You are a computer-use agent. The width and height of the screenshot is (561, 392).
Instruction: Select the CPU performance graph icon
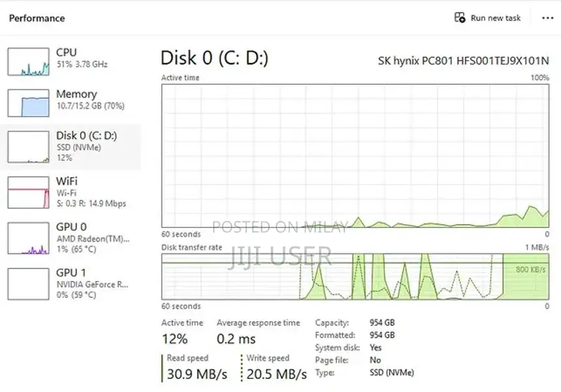point(27,61)
